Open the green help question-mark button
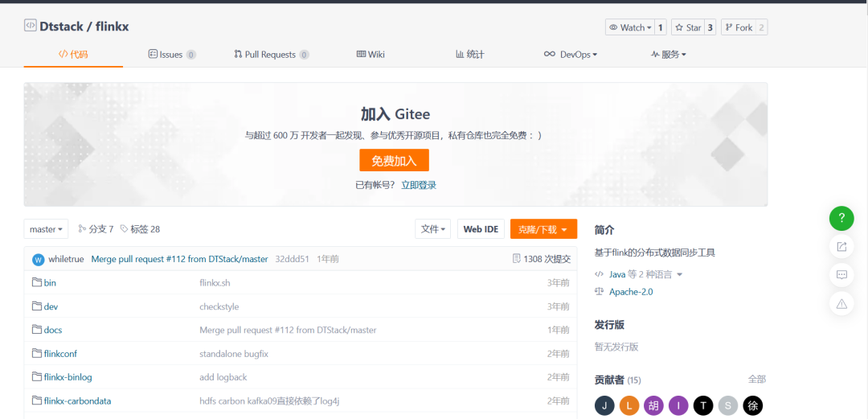 point(841,219)
